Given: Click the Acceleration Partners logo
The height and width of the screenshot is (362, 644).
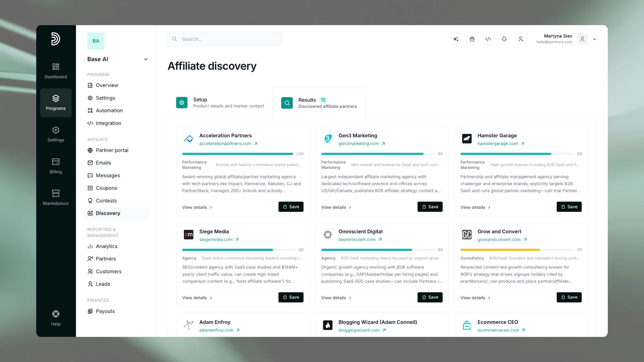Looking at the screenshot, I should click(189, 139).
